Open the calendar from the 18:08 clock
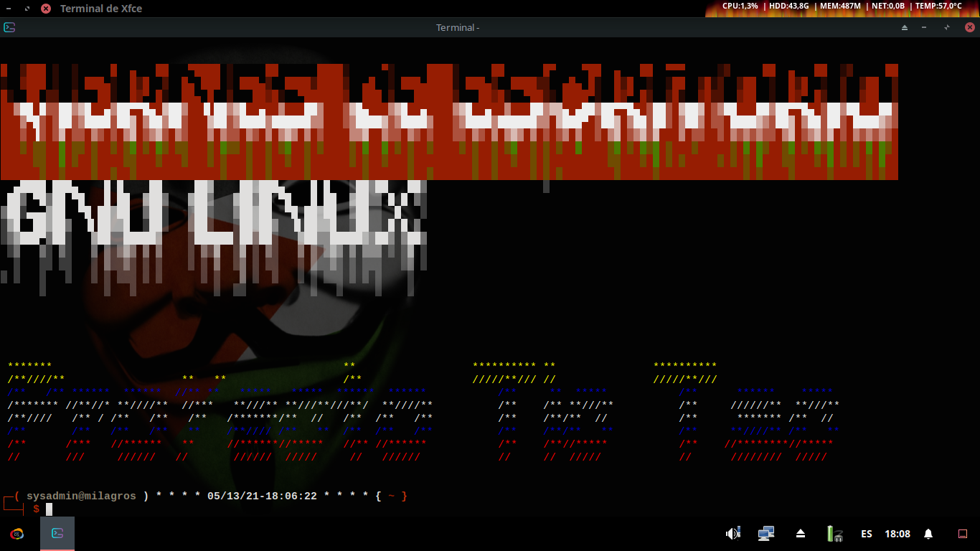The height and width of the screenshot is (551, 980). tap(897, 534)
